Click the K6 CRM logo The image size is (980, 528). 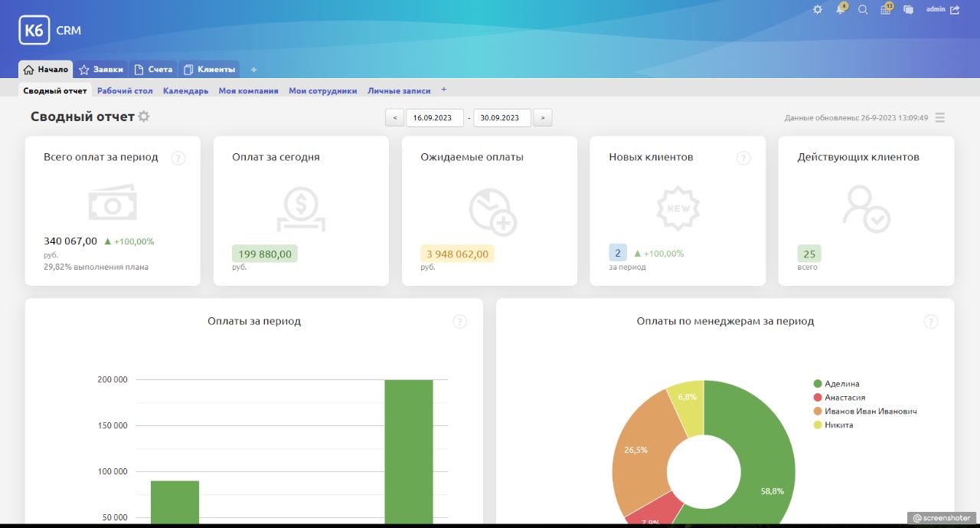[x=51, y=31]
